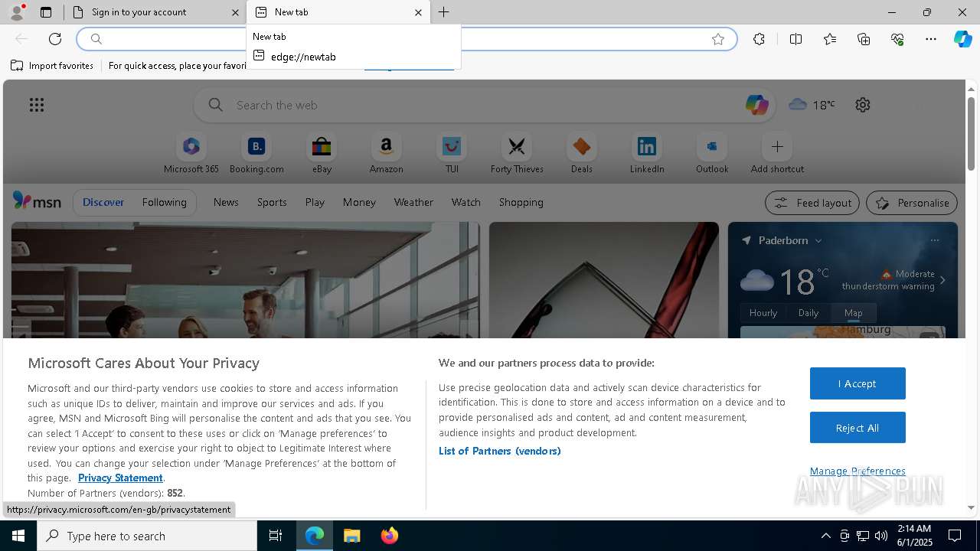This screenshot has height=551, width=980.
Task: Select Daily weather tab
Action: pos(808,313)
